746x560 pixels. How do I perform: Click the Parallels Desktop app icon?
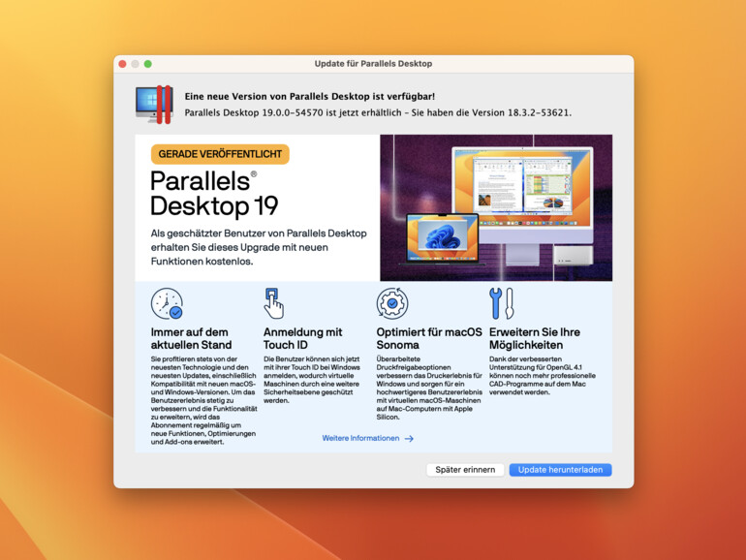154,105
